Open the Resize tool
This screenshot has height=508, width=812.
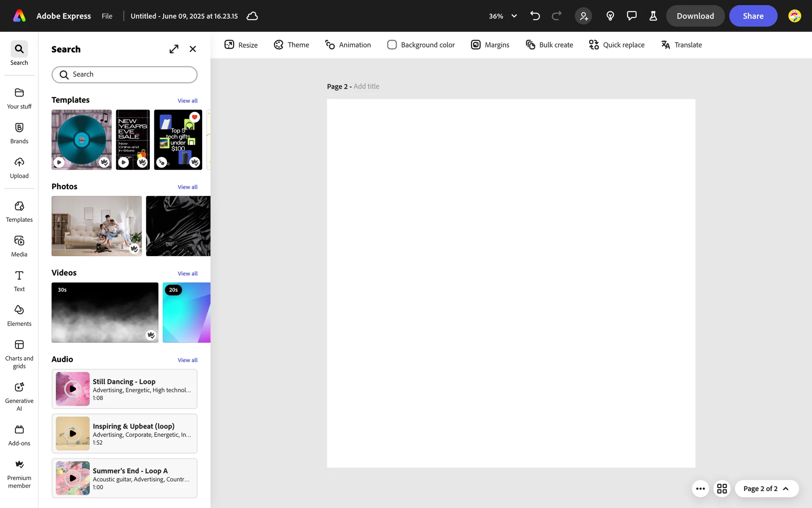[241, 45]
